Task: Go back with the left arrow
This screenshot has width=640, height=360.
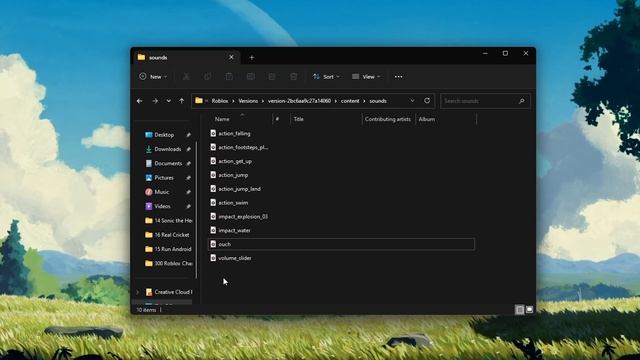Action: [140, 101]
